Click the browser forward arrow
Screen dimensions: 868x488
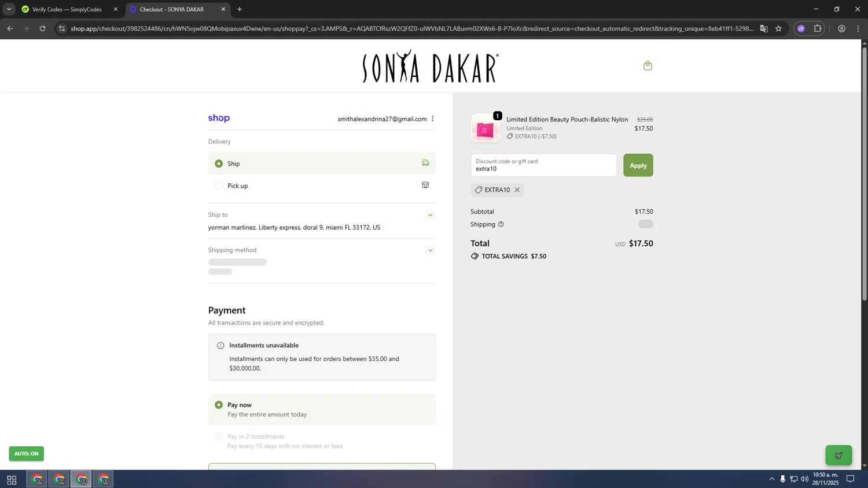[26, 28]
